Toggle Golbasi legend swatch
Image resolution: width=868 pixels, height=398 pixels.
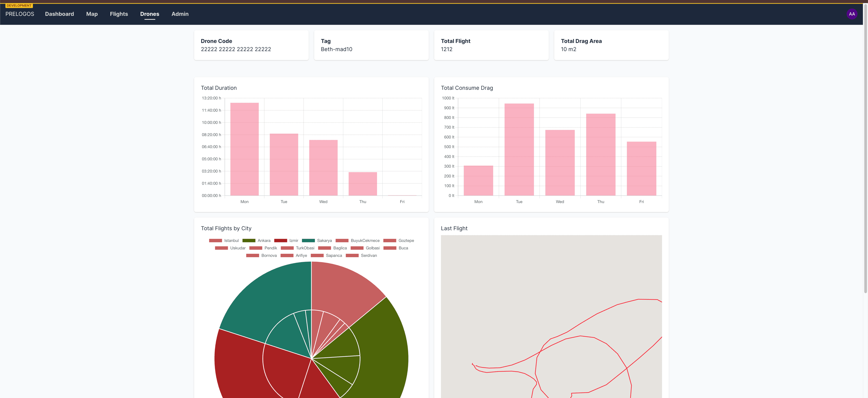point(357,248)
